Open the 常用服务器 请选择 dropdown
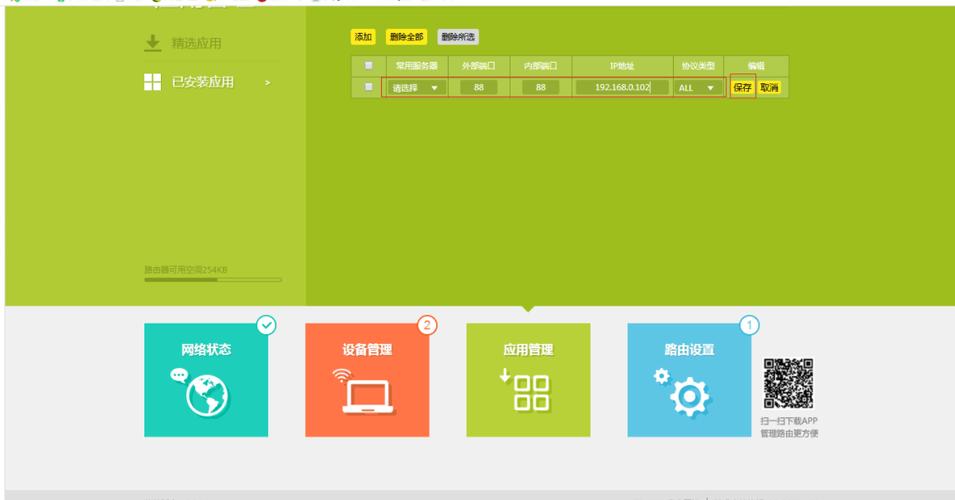 tap(415, 88)
